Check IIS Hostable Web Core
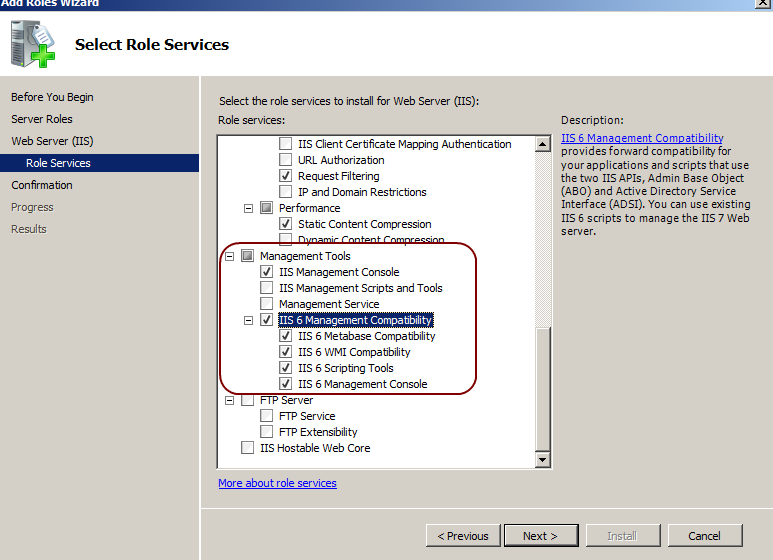This screenshot has width=773, height=560. (247, 448)
